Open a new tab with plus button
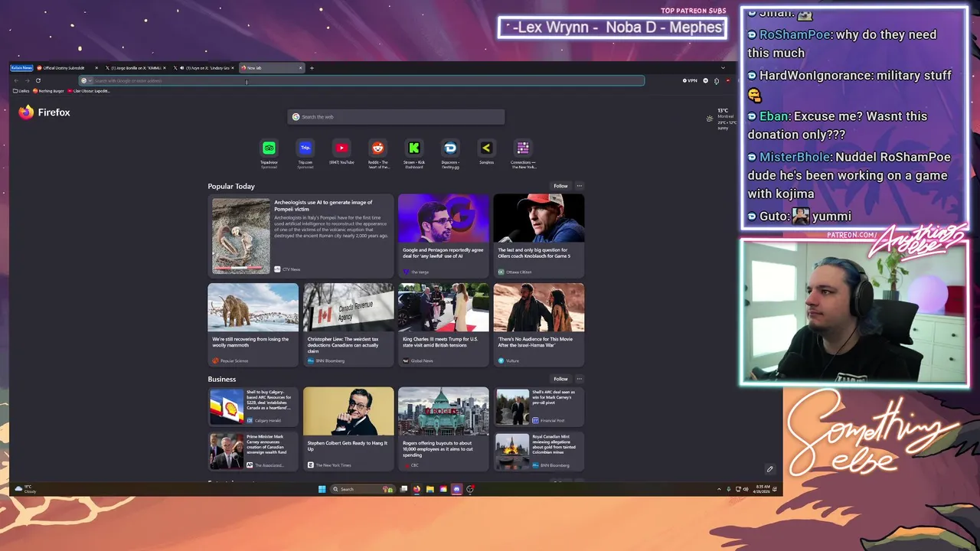 [312, 68]
